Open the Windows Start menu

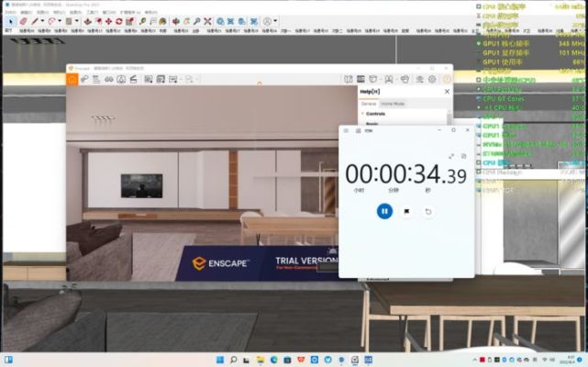pyautogui.click(x=220, y=360)
